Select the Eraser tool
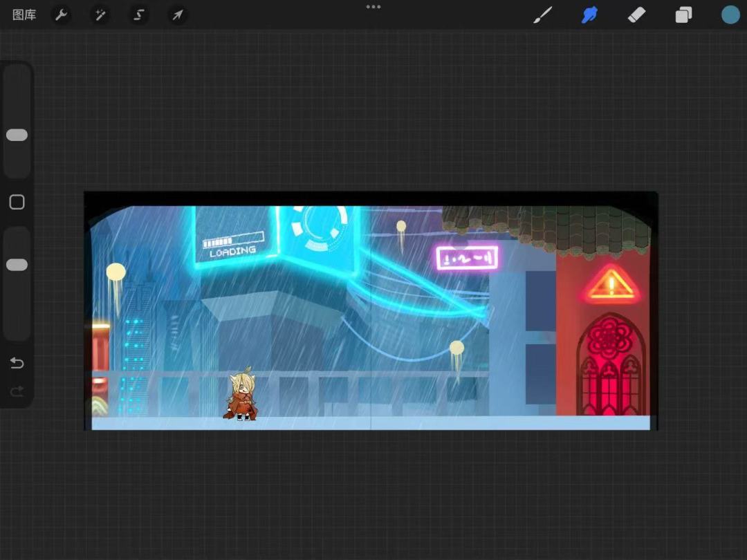Viewport: 747px width, 560px height. [x=636, y=15]
